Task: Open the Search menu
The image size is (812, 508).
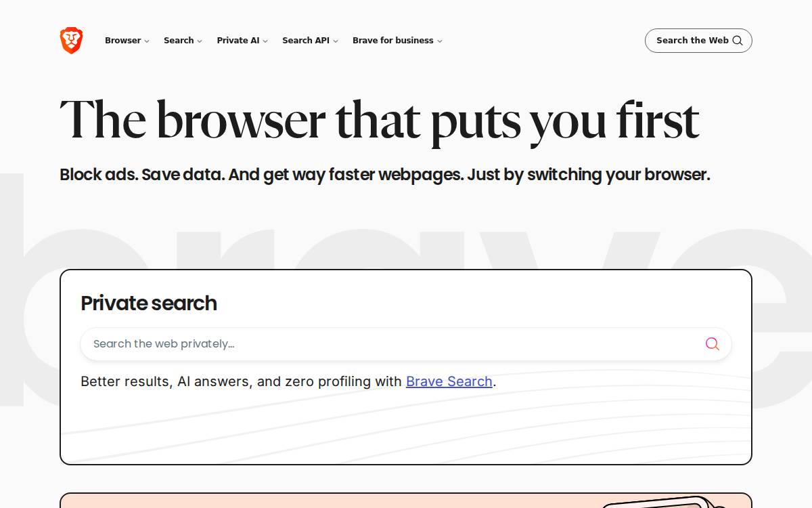Action: coord(183,41)
